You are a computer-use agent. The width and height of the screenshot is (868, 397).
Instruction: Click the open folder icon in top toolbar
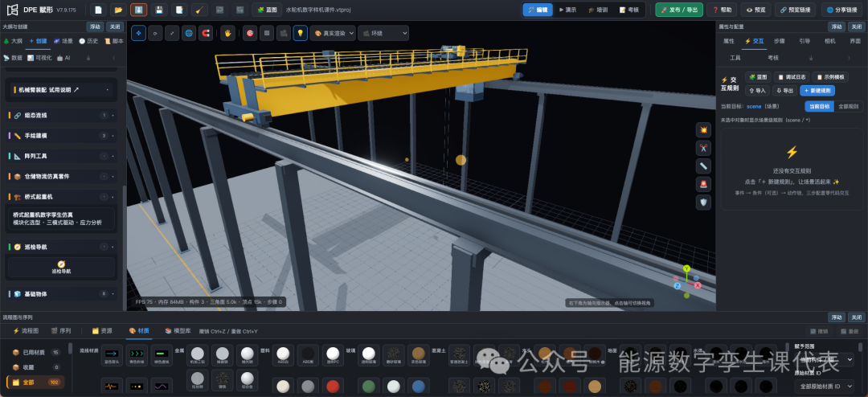point(118,10)
